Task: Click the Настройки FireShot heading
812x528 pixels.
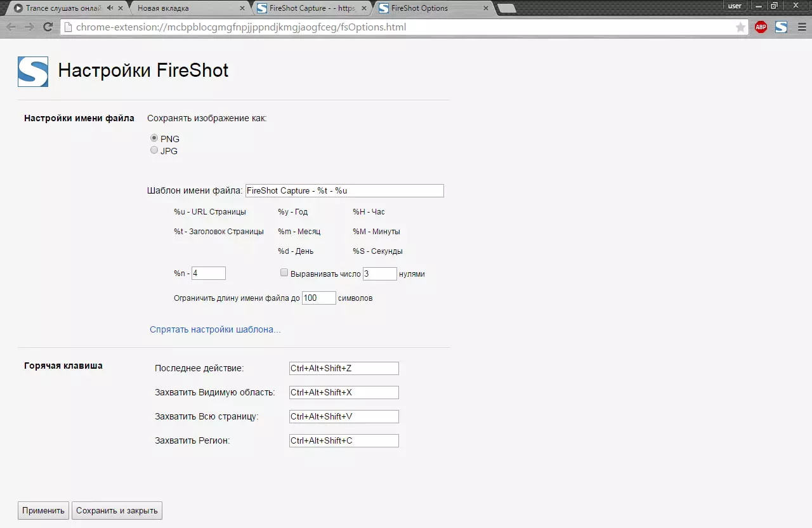Action: [x=143, y=70]
